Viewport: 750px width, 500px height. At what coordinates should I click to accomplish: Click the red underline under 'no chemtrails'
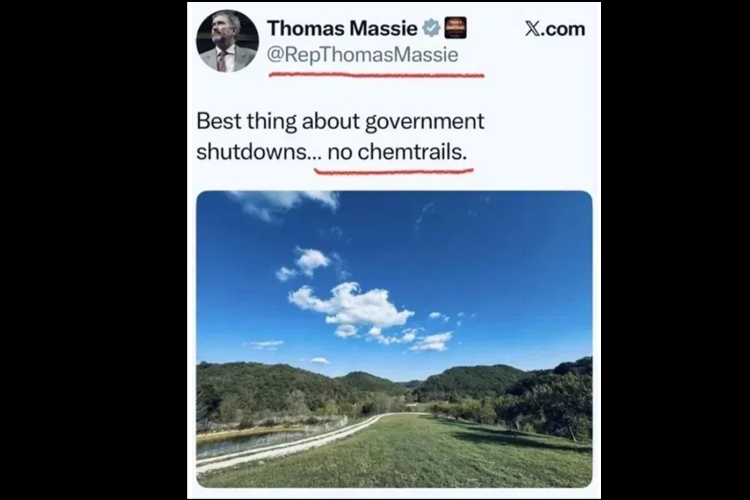click(394, 170)
